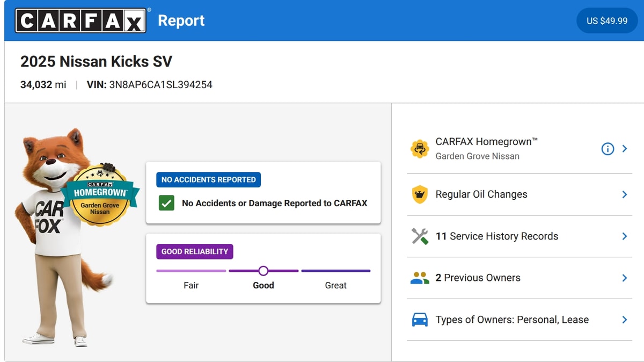Click the Fair segment of reliability scale
Screen dimensions: 644x362
click(191, 271)
